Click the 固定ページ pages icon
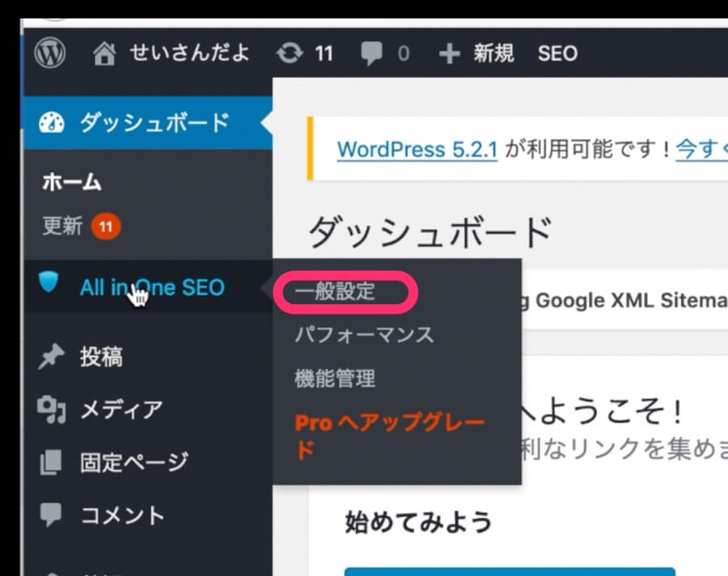728x576 pixels. click(x=50, y=463)
